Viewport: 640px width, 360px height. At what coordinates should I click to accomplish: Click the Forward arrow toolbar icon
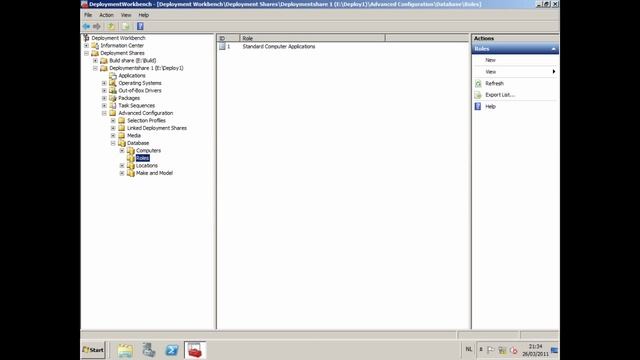(x=97, y=27)
